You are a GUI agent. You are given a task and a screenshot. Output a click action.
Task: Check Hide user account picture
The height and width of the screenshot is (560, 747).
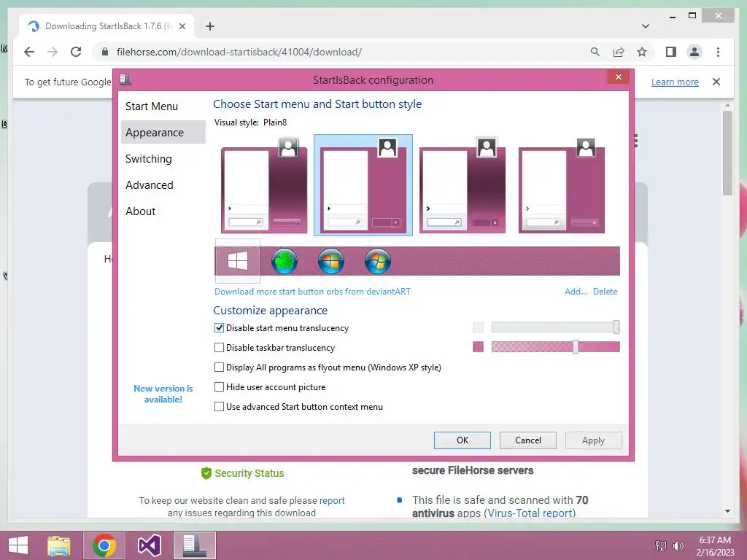point(219,386)
